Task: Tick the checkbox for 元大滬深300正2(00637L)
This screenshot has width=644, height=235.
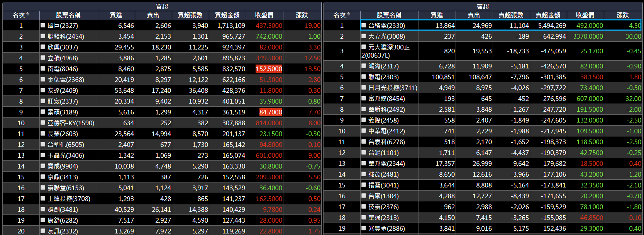Action: pyautogui.click(x=364, y=47)
